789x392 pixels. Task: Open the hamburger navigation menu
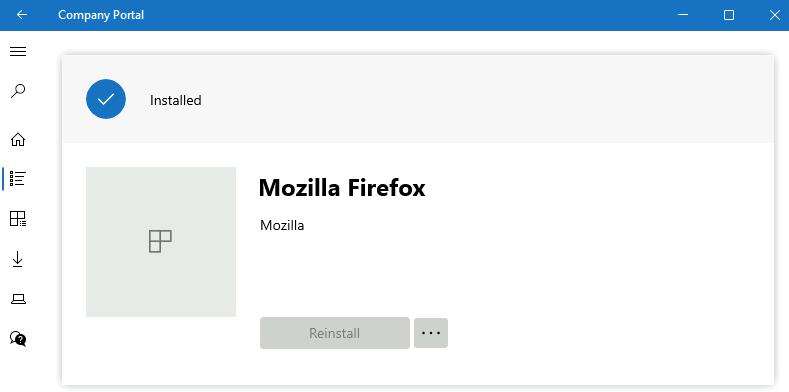pyautogui.click(x=18, y=51)
